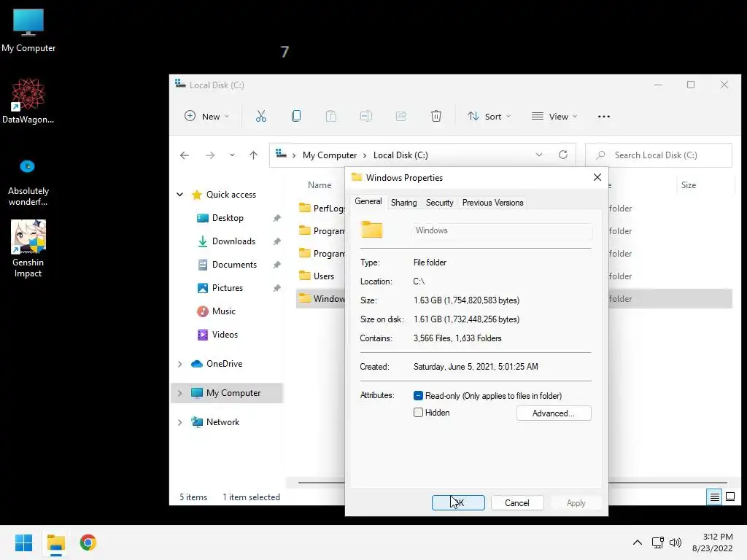
Task: Open the Sort dropdown menu
Action: coord(489,117)
